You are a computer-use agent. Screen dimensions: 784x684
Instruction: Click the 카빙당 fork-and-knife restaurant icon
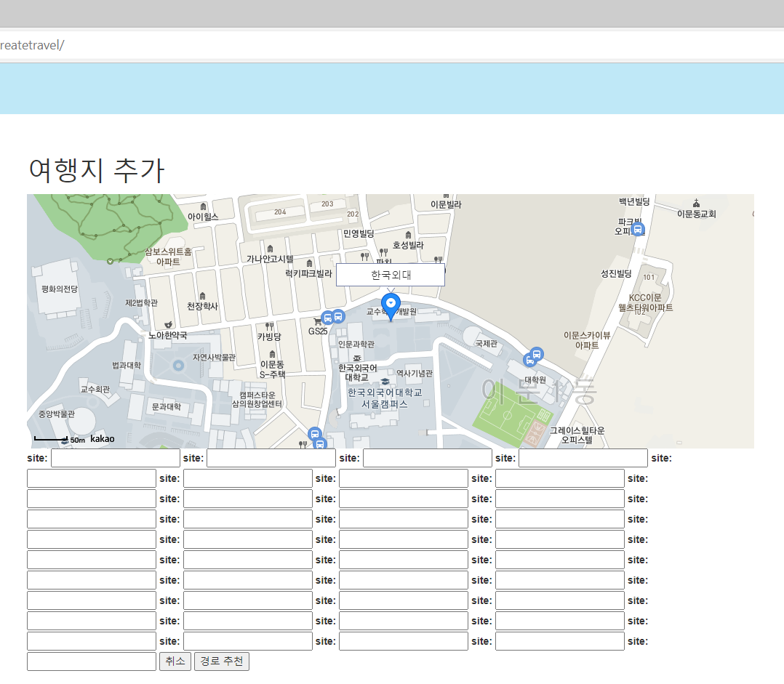(x=270, y=326)
